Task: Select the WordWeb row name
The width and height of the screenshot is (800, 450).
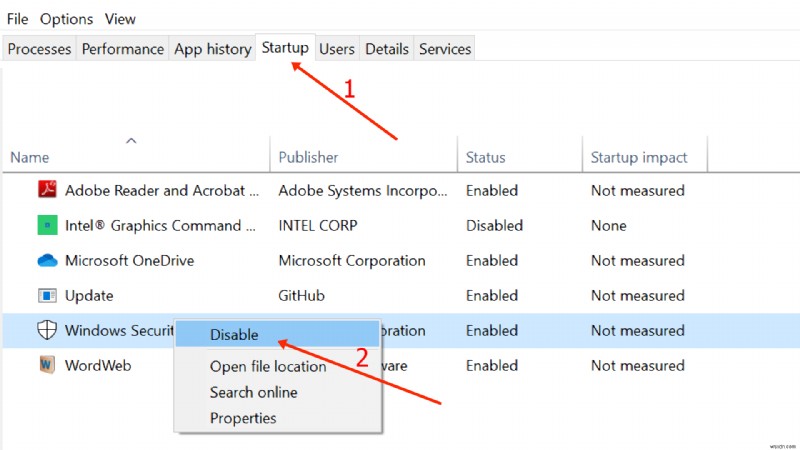Action: click(x=98, y=365)
